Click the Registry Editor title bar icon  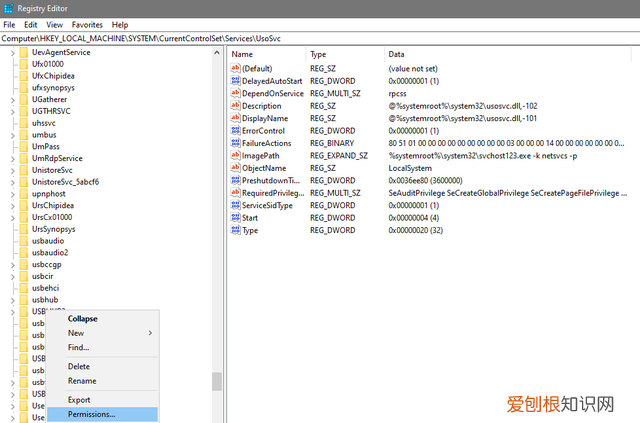9,9
